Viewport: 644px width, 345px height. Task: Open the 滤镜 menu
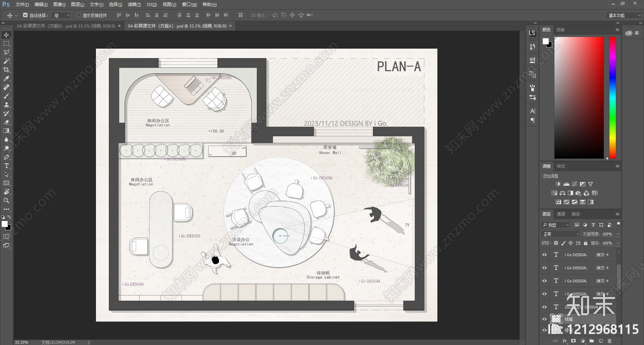click(134, 4)
